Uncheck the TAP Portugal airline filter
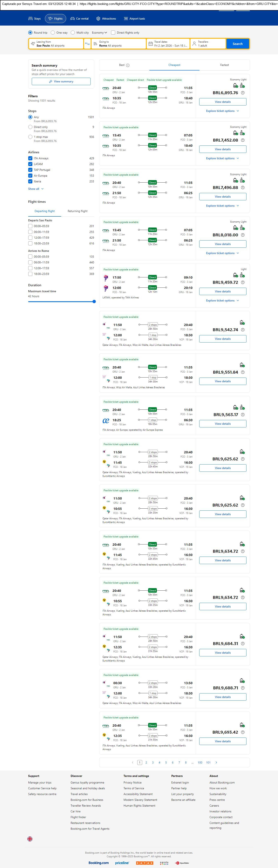Viewport: 278px width, 868px height. 30,170
